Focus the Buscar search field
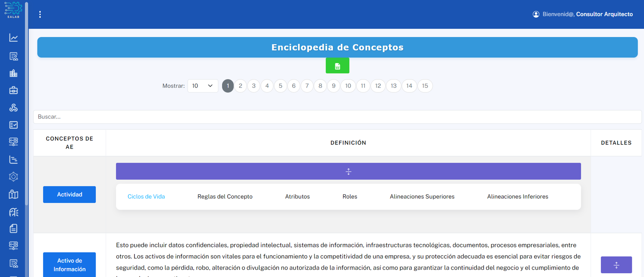This screenshot has width=644, height=277. pyautogui.click(x=337, y=117)
